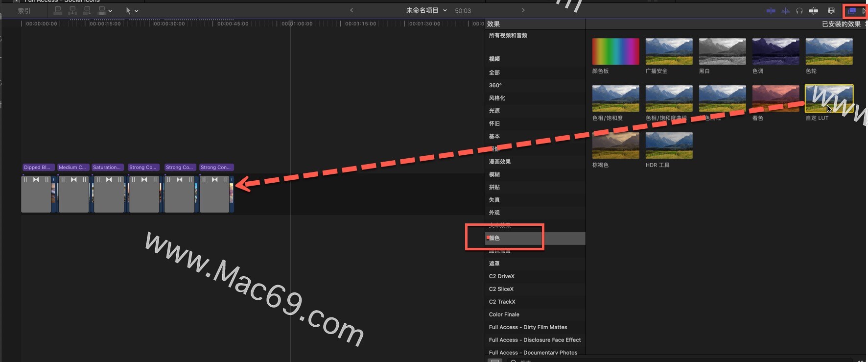
Task: Select the 色相/饱和度曲线 effect thumbnail
Action: 669,98
